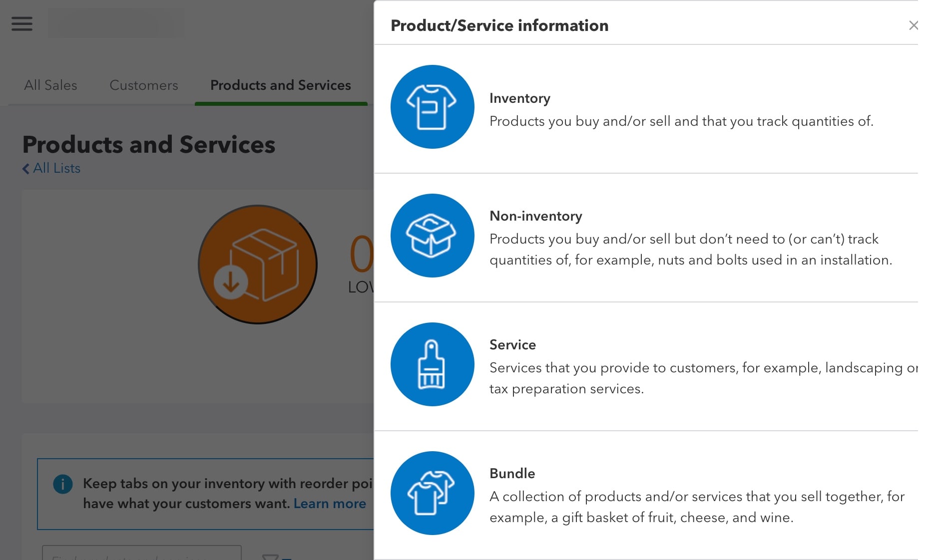Close the Product/Service information panel

tap(914, 25)
